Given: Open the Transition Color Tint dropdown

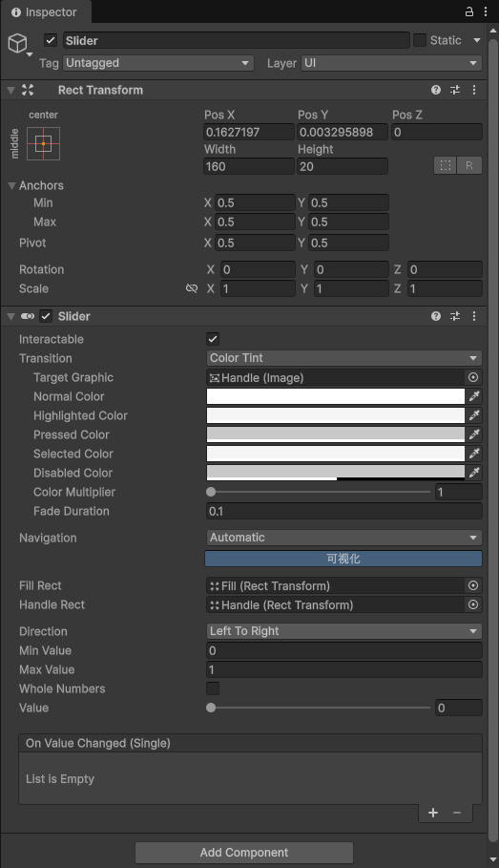Looking at the screenshot, I should tap(343, 358).
